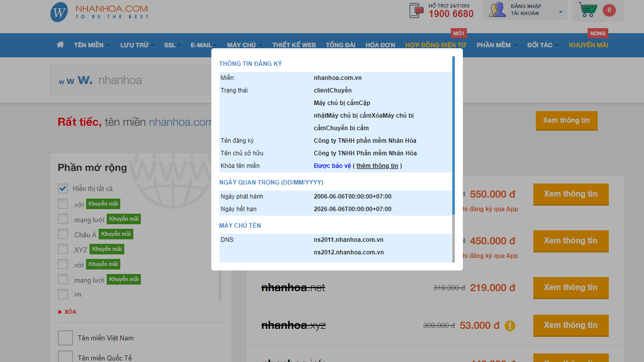Click the warning icon beside nhanhoa.xyz price
Image resolution: width=644 pixels, height=362 pixels.
[510, 326]
